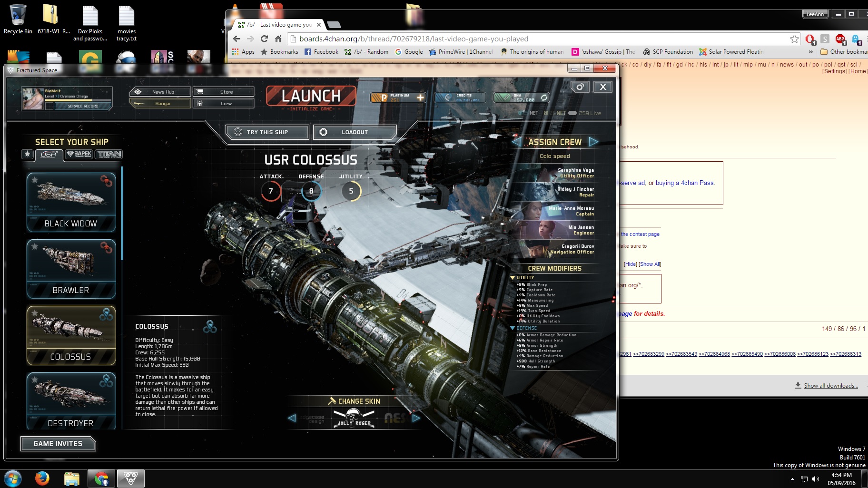Open Firefox from the taskbar
The width and height of the screenshot is (868, 488).
click(42, 478)
